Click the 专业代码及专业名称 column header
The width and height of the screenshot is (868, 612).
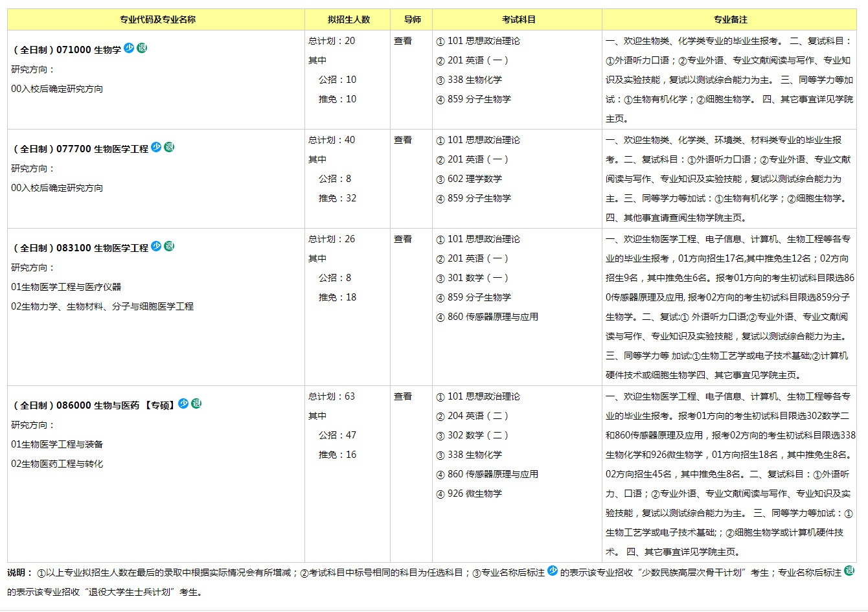click(157, 19)
